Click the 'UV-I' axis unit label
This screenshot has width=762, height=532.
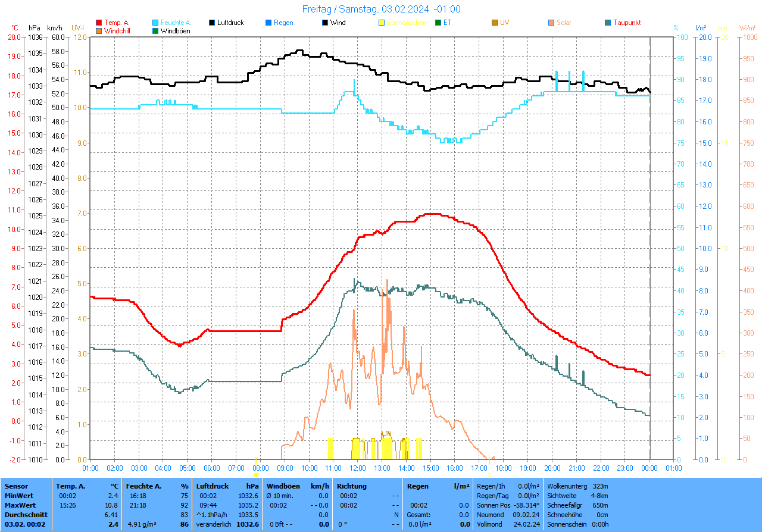click(x=78, y=28)
